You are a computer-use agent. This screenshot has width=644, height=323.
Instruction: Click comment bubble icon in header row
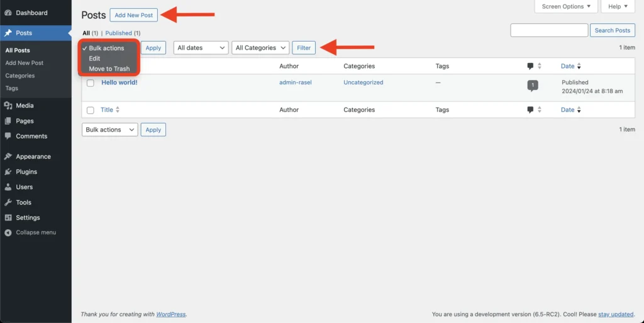(530, 66)
